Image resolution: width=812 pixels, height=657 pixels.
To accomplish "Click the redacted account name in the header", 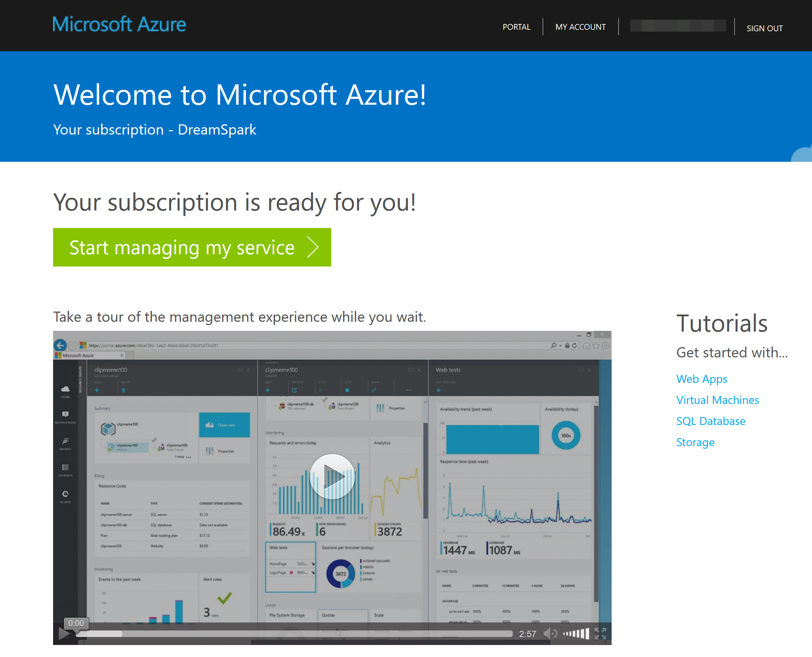I will point(677,26).
